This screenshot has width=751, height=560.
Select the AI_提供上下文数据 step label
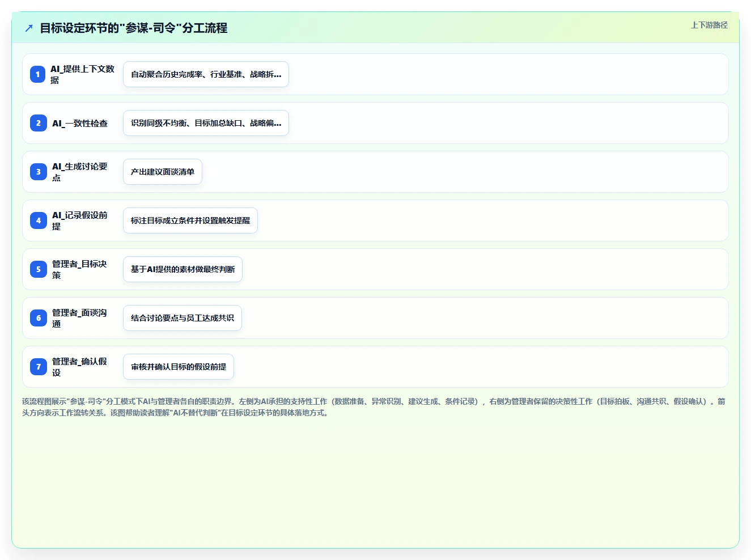click(x=82, y=74)
